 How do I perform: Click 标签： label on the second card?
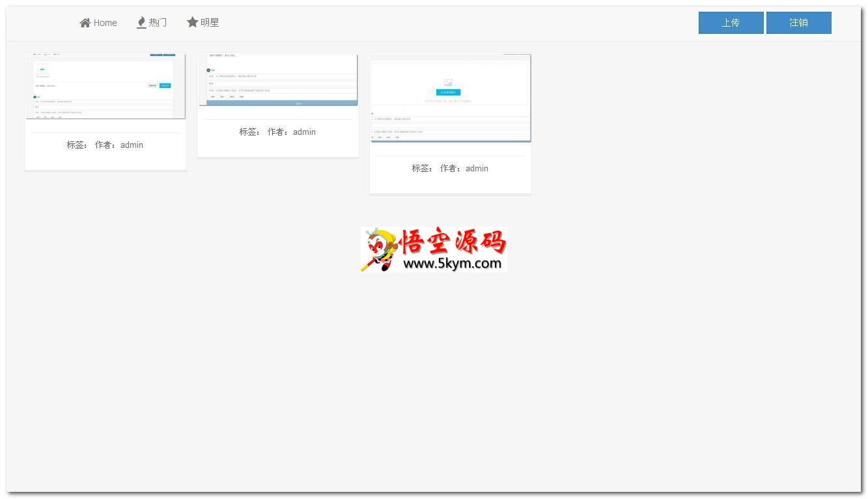click(249, 132)
